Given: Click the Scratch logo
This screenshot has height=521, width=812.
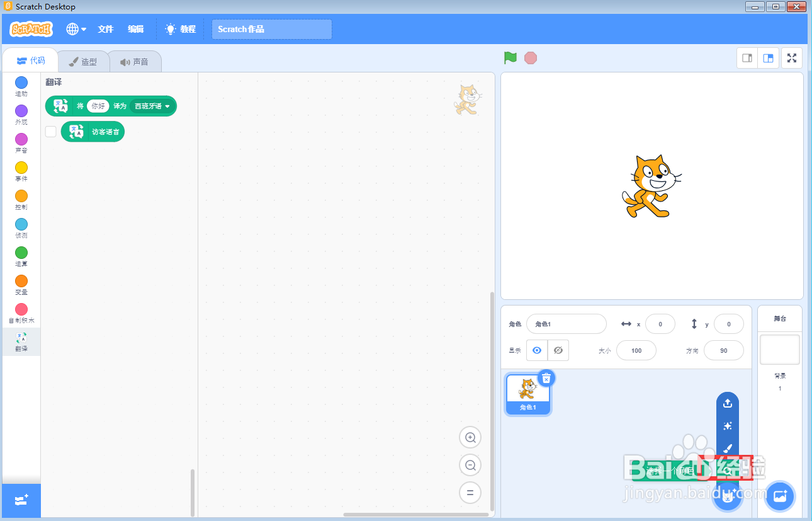Looking at the screenshot, I should [31, 29].
